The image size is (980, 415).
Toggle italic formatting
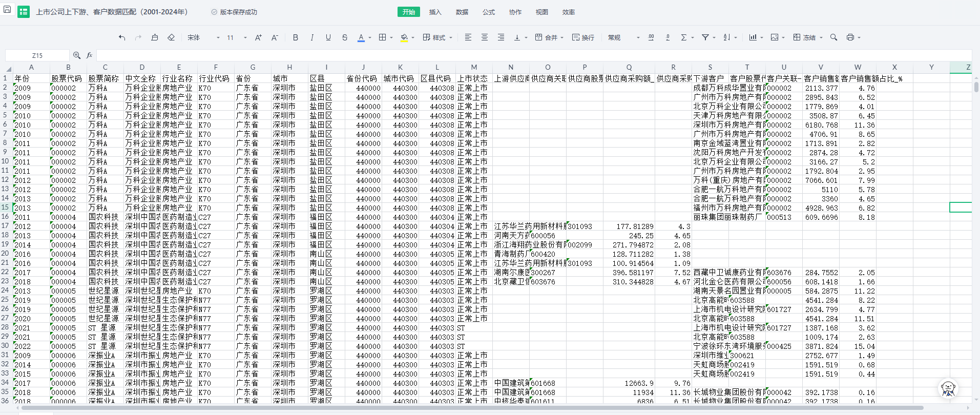tap(311, 37)
